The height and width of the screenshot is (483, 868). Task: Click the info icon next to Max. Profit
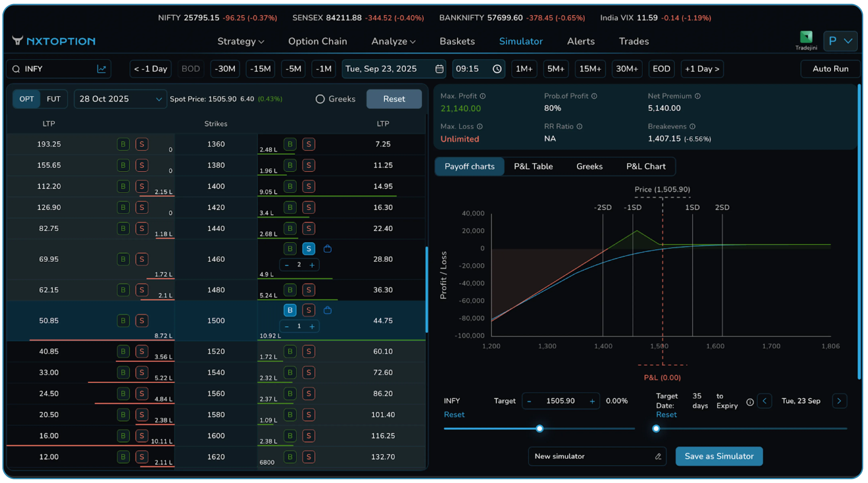pyautogui.click(x=483, y=96)
